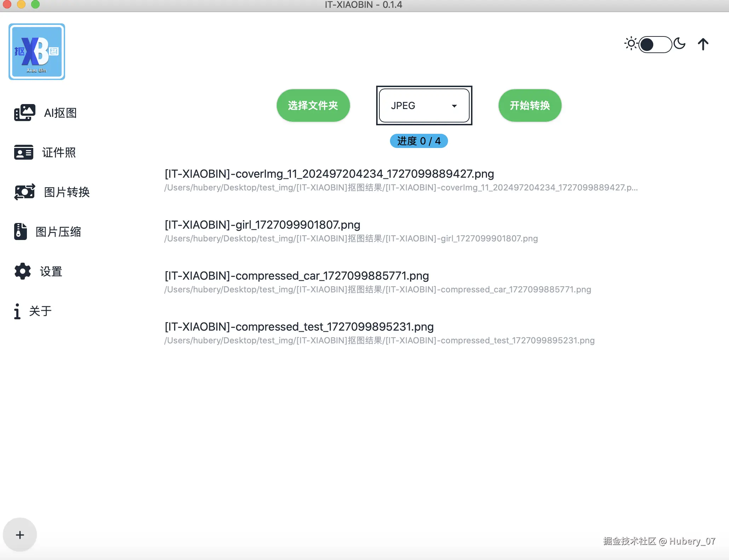The height and width of the screenshot is (560, 729).
Task: Click the 进度 0 / 4 progress badge
Action: pos(419,141)
